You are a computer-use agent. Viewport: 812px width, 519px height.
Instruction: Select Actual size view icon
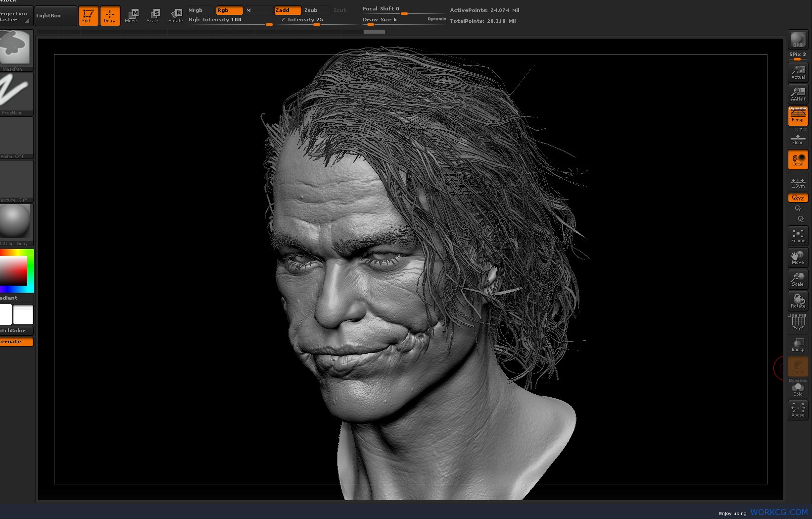[798, 72]
